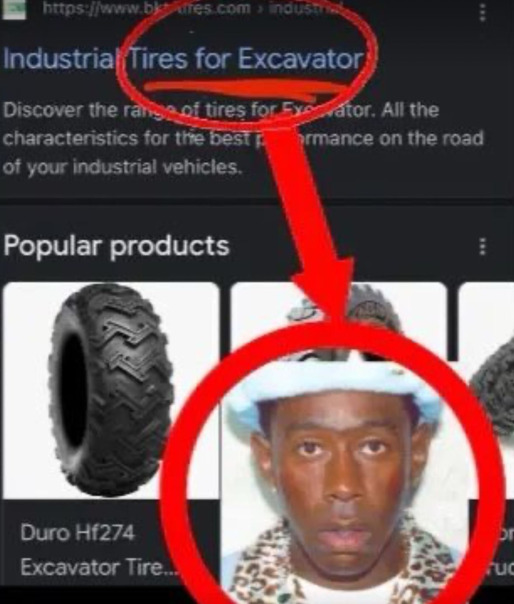Click the red underline beneath "Tires for Excavator"
The image size is (514, 604).
(x=247, y=89)
